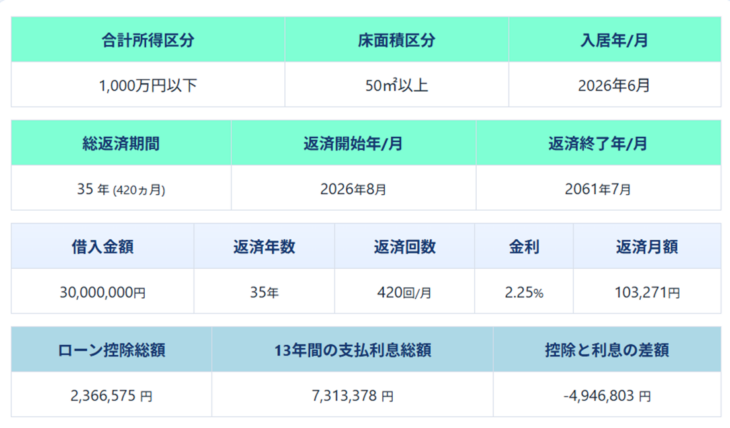
Task: Click the ローン控除総額 header cell
Action: pos(112,350)
